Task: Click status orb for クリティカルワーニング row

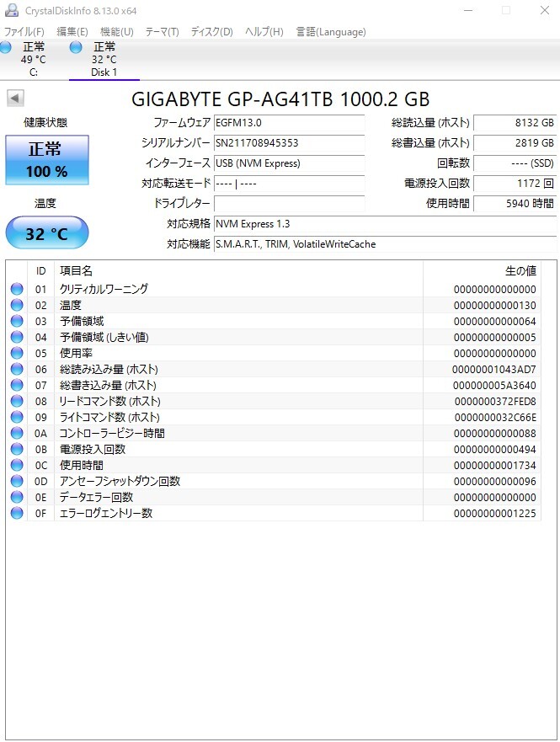Action: click(x=17, y=289)
